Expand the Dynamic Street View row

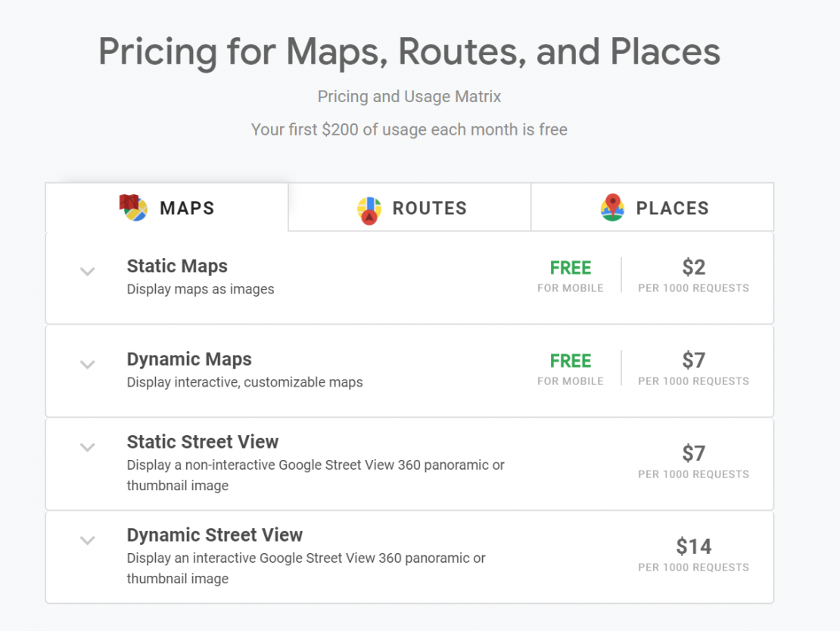coord(87,540)
